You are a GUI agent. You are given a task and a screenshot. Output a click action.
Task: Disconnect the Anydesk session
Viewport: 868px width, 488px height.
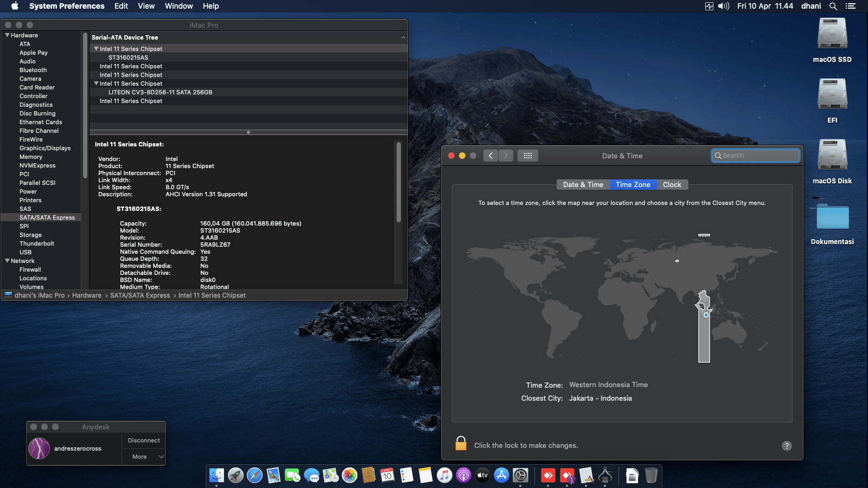pos(144,440)
